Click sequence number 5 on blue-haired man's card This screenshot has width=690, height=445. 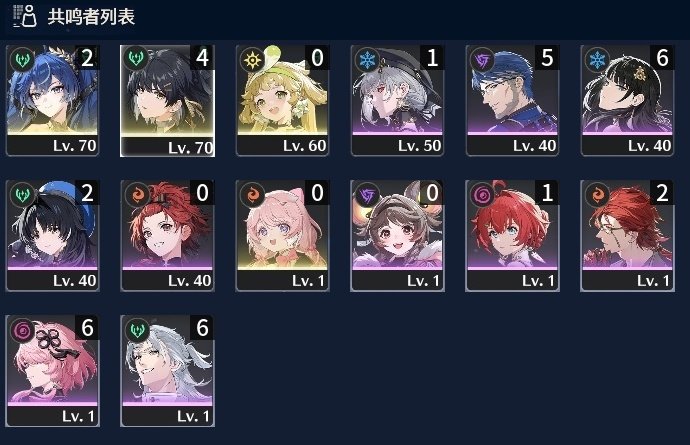(547, 58)
